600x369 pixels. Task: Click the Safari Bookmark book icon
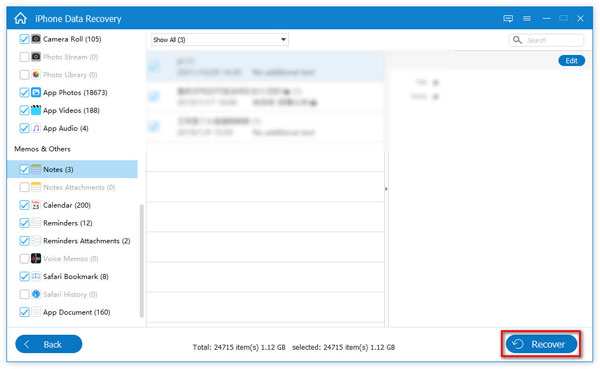tap(36, 276)
